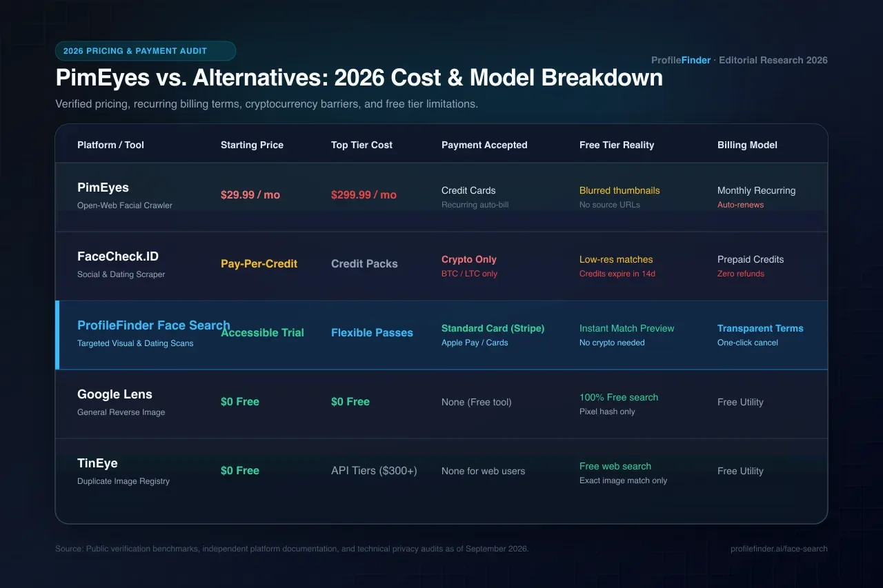Click the 'ProfileFinder · Editorial Research 2026' label
Viewport: 883px width, 588px height.
740,60
